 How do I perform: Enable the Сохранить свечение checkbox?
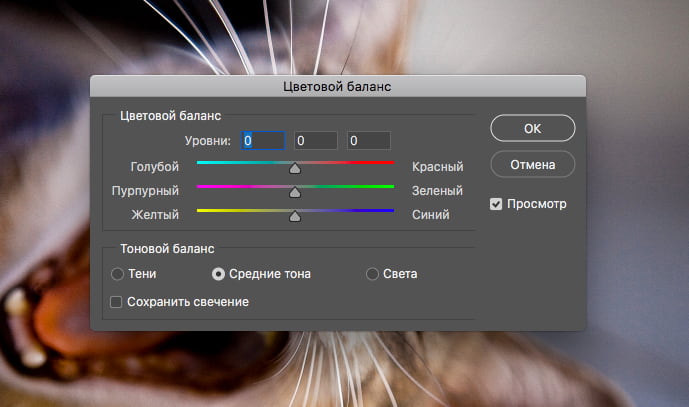(117, 301)
